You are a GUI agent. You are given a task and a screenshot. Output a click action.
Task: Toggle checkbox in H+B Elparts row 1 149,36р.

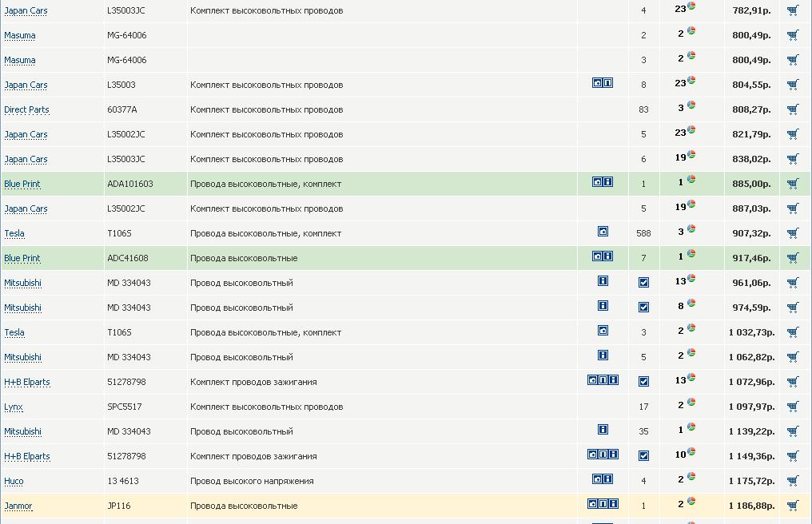tap(643, 456)
